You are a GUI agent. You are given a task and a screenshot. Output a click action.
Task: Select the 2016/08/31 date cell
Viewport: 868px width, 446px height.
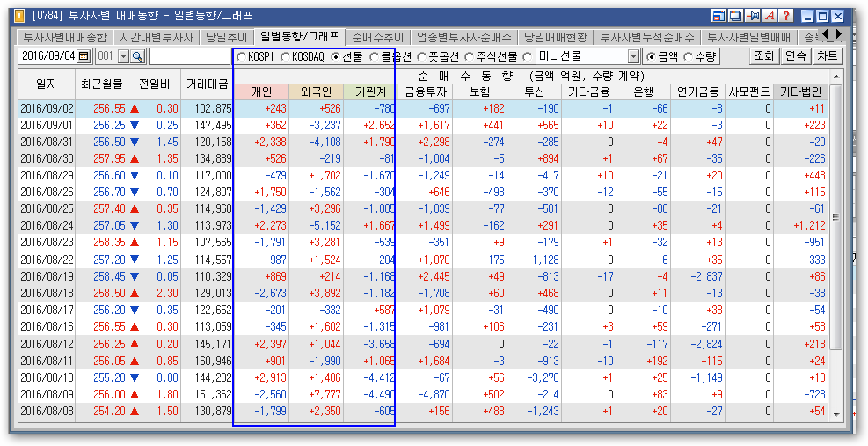pos(47,143)
